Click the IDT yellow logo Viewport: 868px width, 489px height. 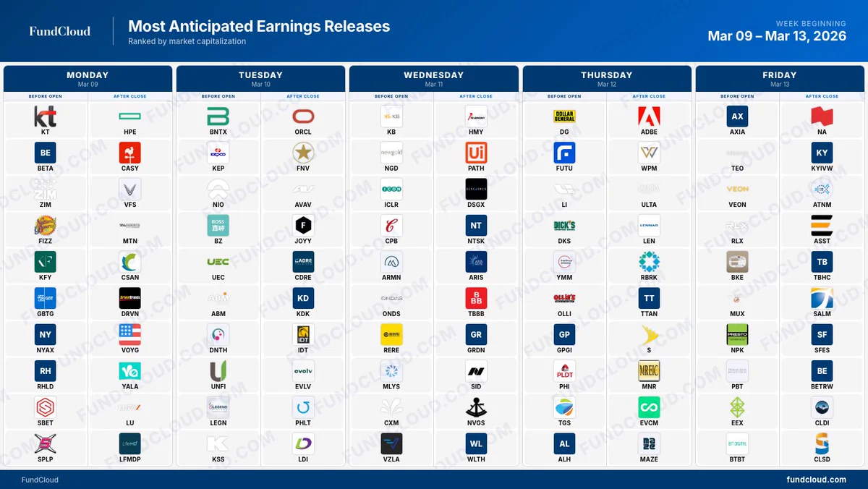[x=303, y=334]
